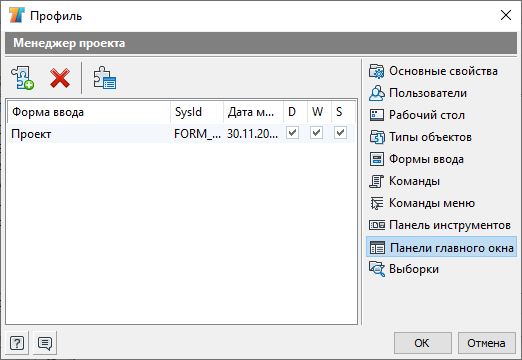This screenshot has width=522, height=360.
Task: Click the red X delete icon
Action: [60, 78]
